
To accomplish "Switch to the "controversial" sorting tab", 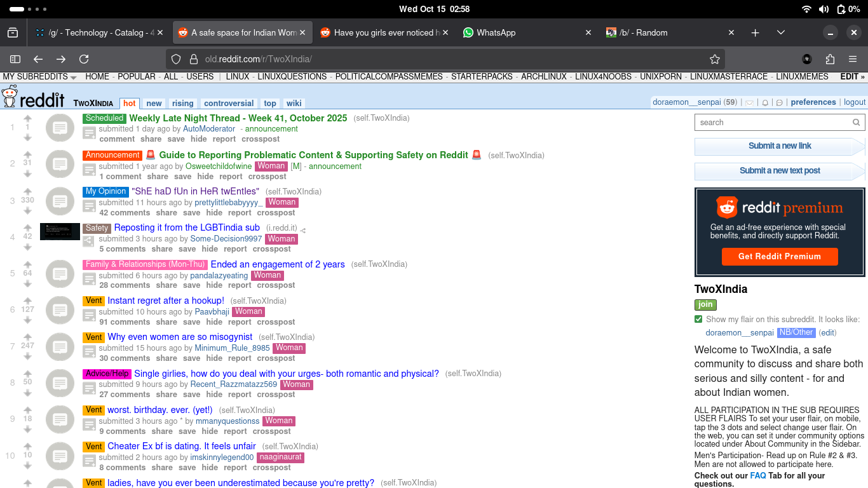I will coord(229,103).
